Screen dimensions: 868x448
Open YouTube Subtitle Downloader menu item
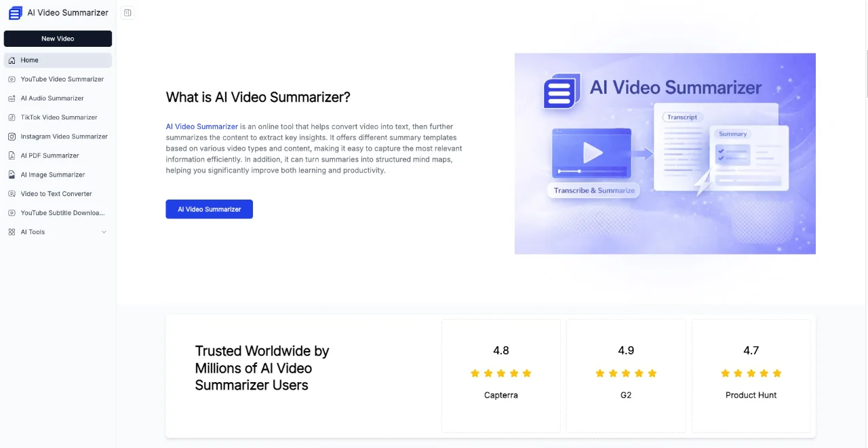pyautogui.click(x=58, y=212)
